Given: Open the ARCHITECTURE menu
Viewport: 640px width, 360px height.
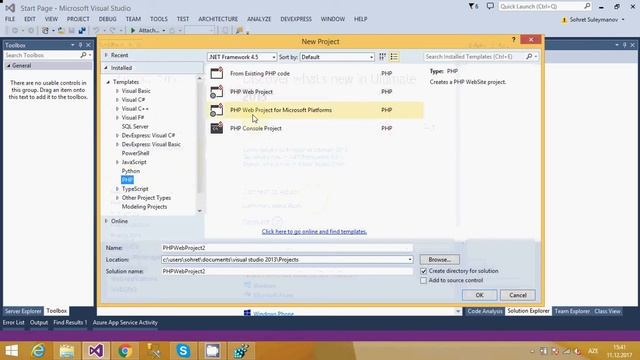Looking at the screenshot, I should click(x=218, y=19).
